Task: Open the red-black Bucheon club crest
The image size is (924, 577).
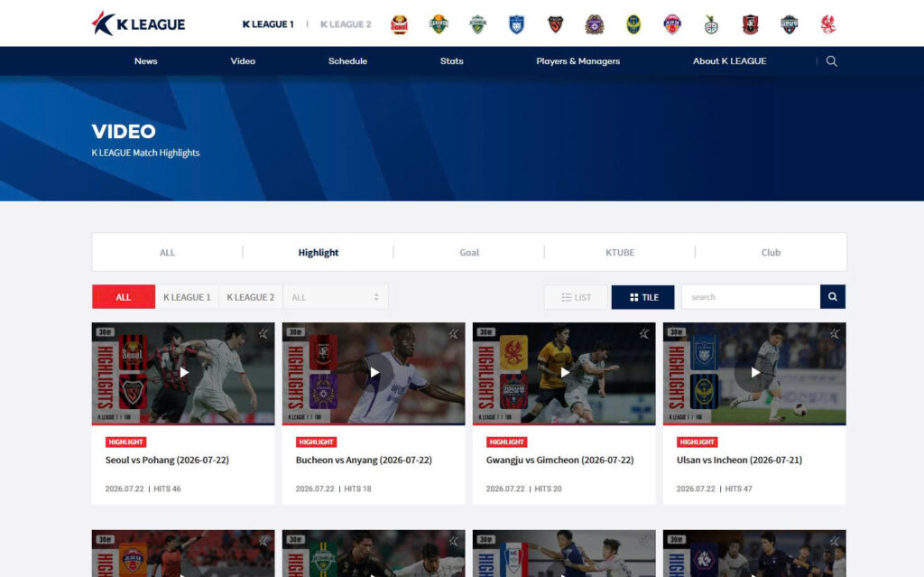Action: (750, 24)
